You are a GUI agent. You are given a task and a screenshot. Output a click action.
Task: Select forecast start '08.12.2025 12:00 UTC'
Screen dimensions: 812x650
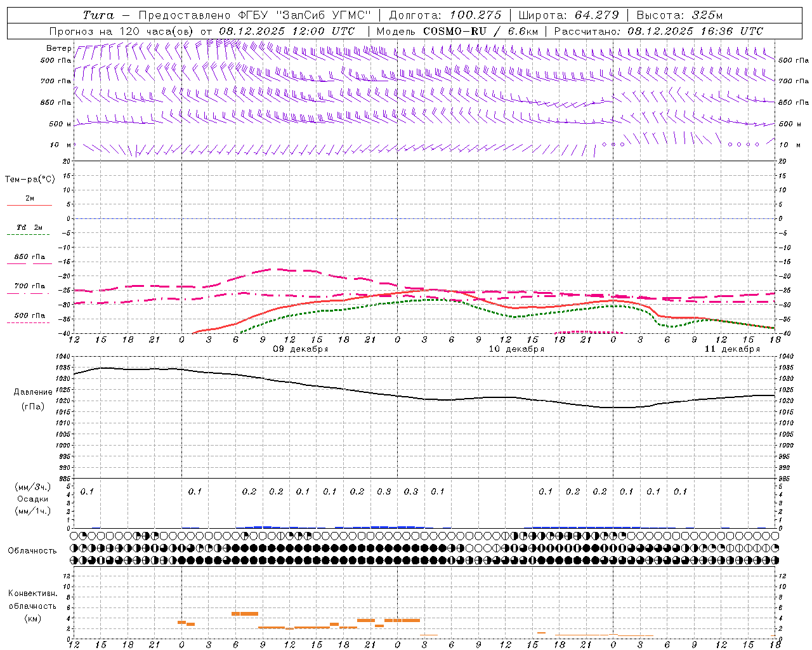coord(287,31)
